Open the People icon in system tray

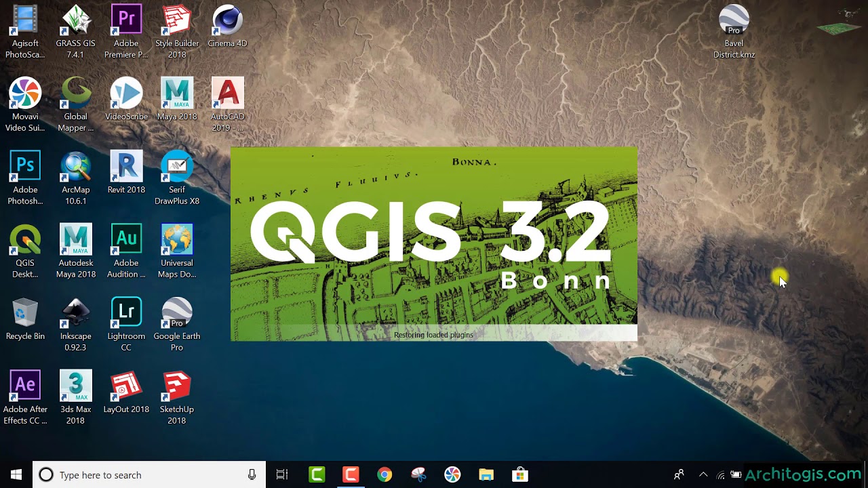pos(679,474)
